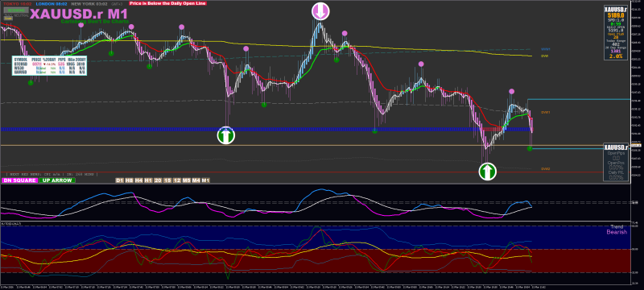This screenshot has height=290, width=644.
Task: Click the OpenPos percentage in the lower panel
Action: (x=616, y=168)
